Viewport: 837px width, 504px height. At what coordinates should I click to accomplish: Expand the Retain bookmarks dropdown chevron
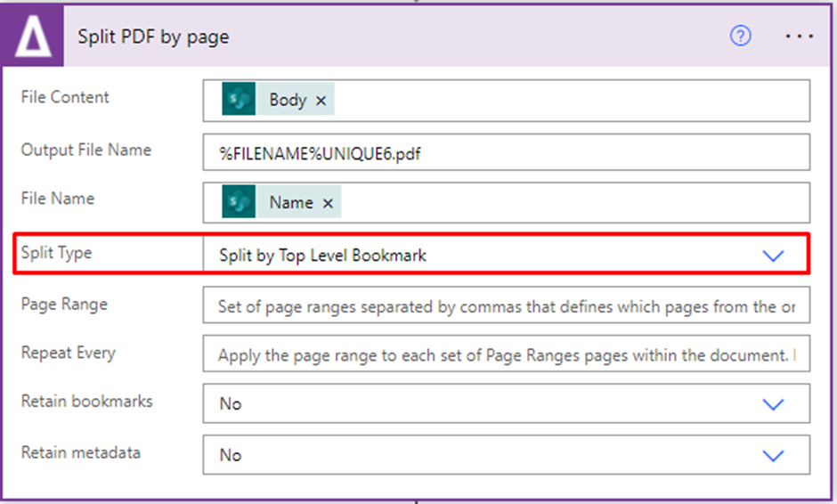coord(773,404)
